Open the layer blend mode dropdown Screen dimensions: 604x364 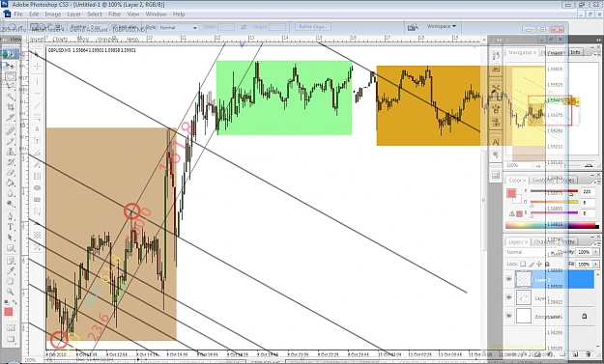coord(530,252)
